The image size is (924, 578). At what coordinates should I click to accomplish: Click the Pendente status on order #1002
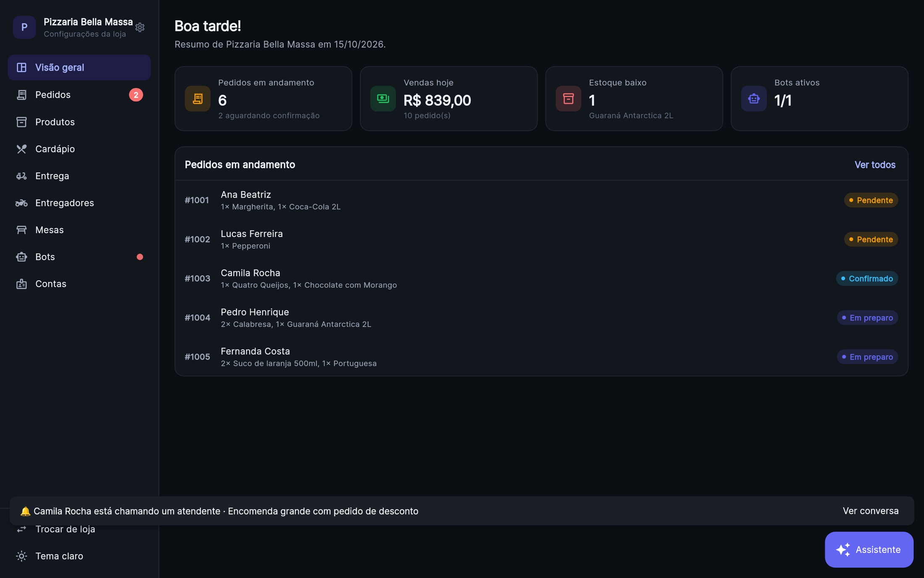pos(871,239)
